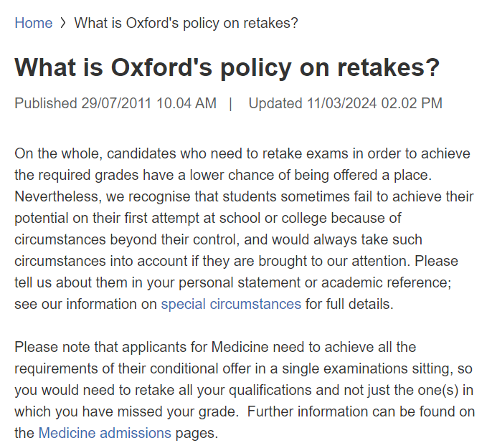
Task: Click the breadcrumb chevron separator after Home
Action: coord(63,23)
